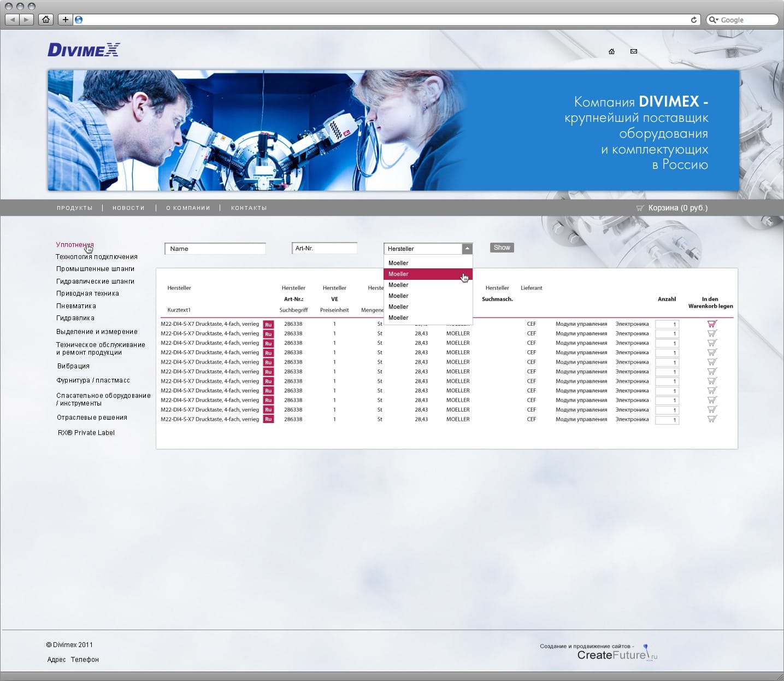Viewport: 784px width, 681px height.
Task: Click the Ru badge in first product row
Action: pyautogui.click(x=268, y=324)
